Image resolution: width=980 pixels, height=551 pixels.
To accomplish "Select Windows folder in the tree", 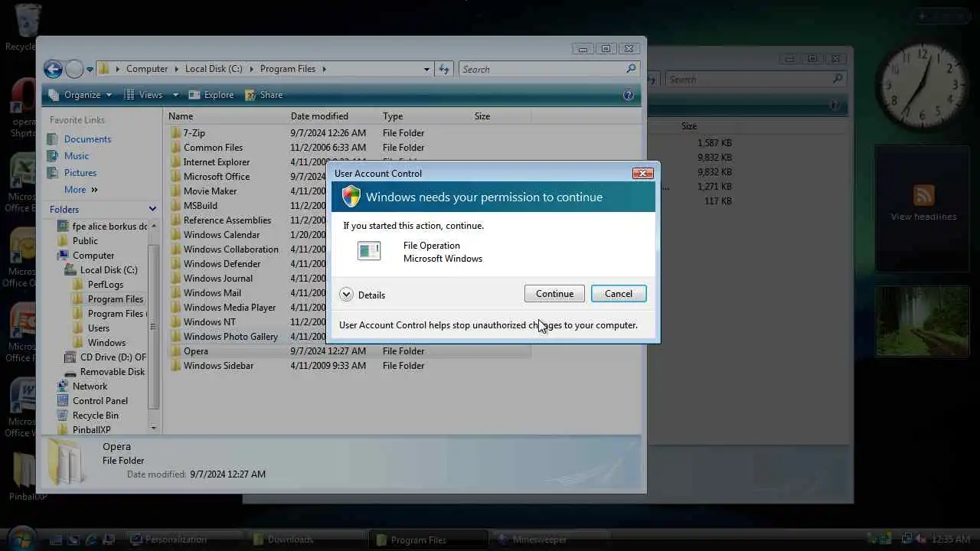I will click(x=106, y=343).
